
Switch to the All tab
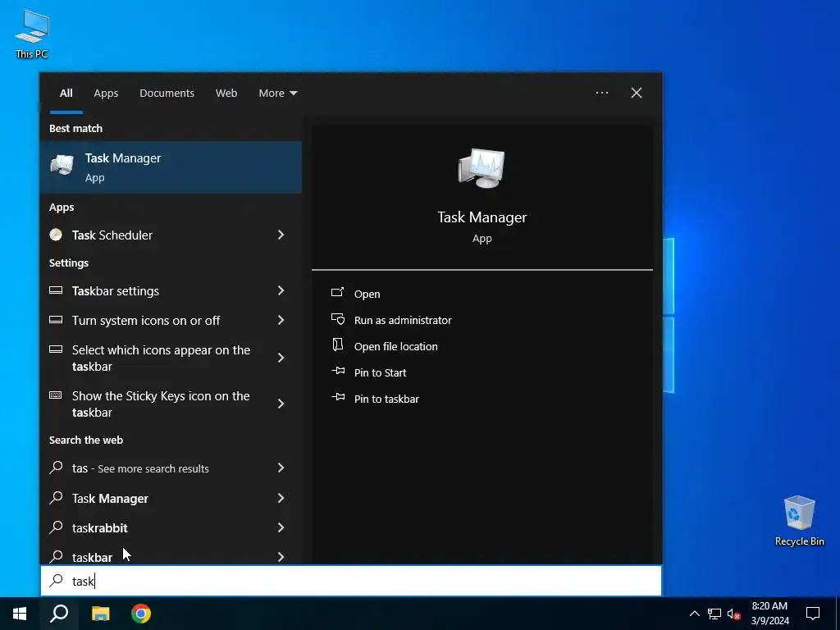click(66, 94)
